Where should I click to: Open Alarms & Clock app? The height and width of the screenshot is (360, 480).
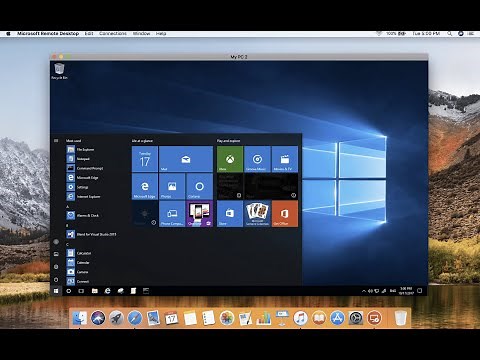83,215
